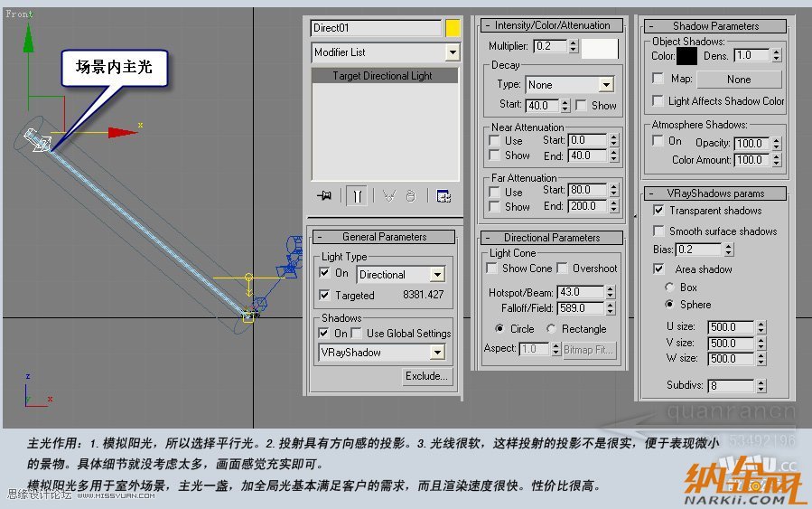Open the Decay Type None dropdown
Viewport: 812px width, 509px height.
point(606,84)
